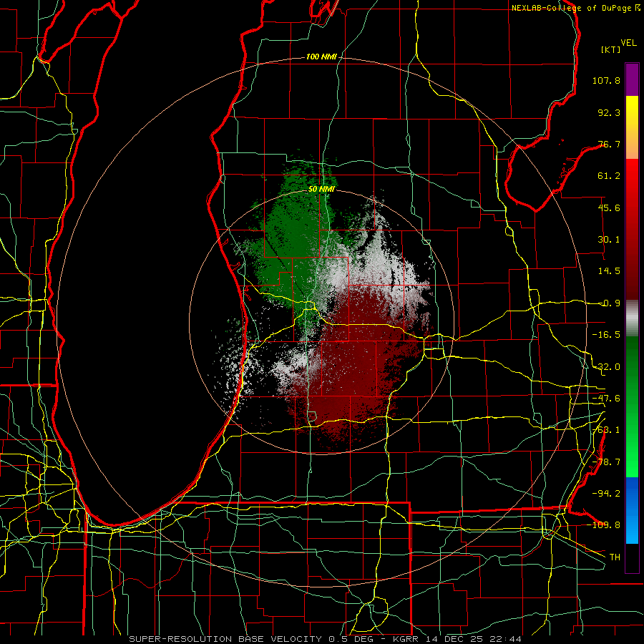This screenshot has height=644, width=644.
Task: Click the 50 NMI range ring label
Action: click(321, 189)
